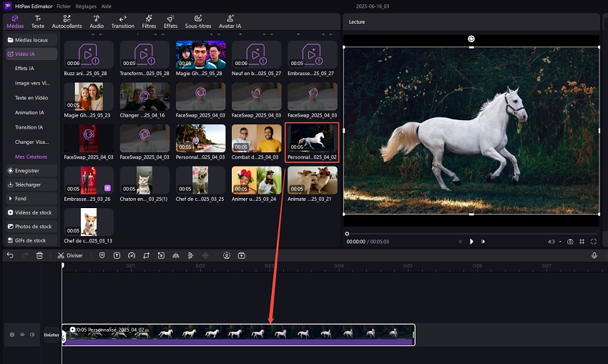Select Effets IA in sidebar
The width and height of the screenshot is (608, 364).
24,68
